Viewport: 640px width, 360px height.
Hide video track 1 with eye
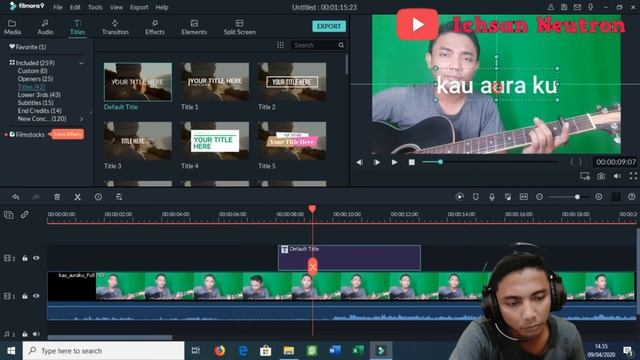(36, 296)
